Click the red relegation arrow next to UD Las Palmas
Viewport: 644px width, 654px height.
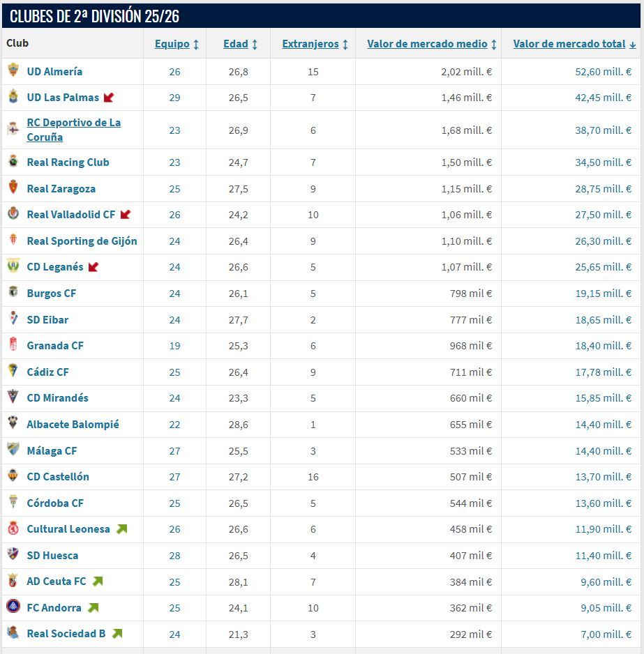click(x=107, y=98)
